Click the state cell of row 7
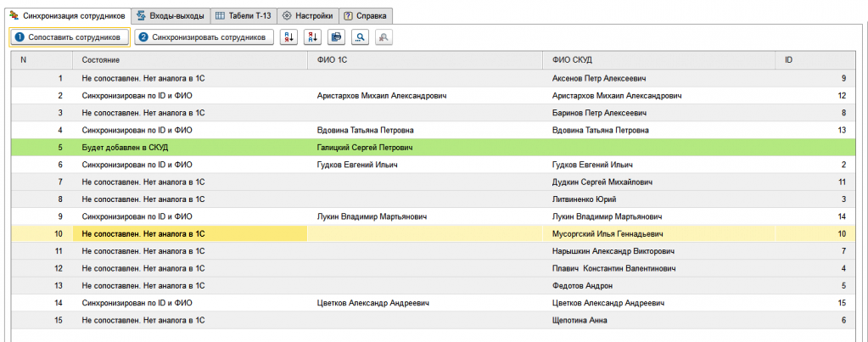Viewport: 868px width, 342px height. (190, 182)
